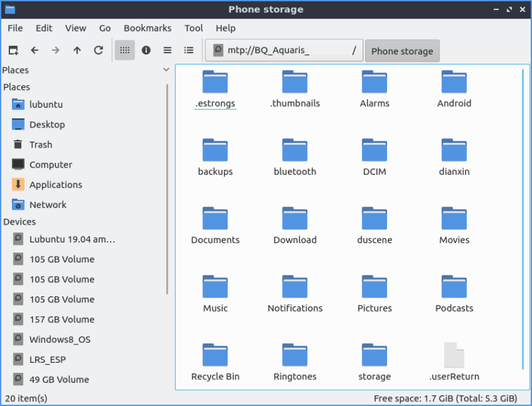The height and width of the screenshot is (406, 532).
Task: Open the File menu
Action: coord(15,28)
